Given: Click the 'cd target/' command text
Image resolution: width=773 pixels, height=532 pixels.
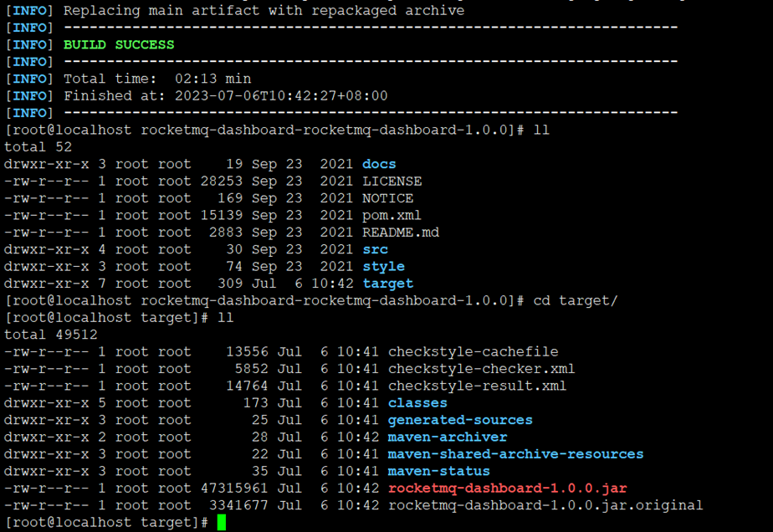Looking at the screenshot, I should click(576, 301).
